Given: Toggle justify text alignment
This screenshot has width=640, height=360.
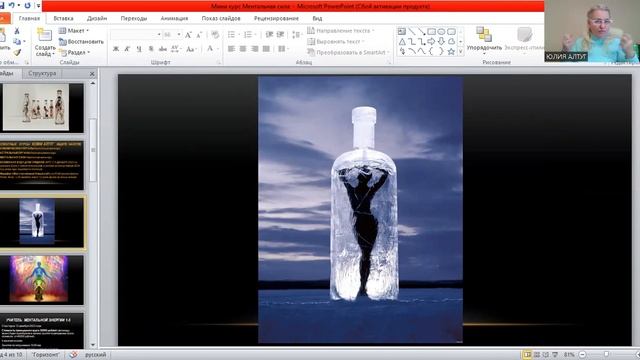Looking at the screenshot, I should [x=267, y=49].
